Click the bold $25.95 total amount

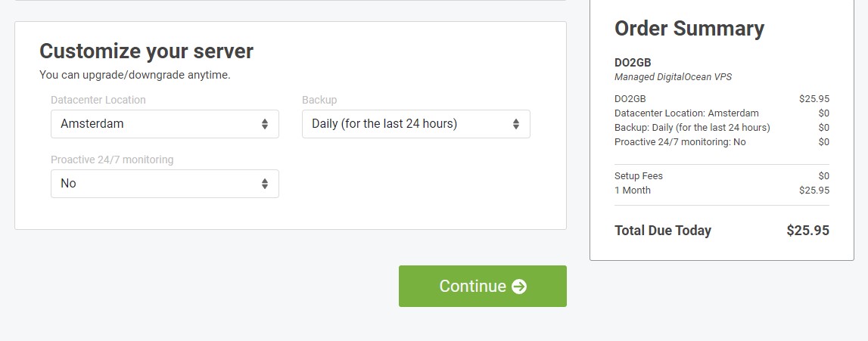[807, 231]
